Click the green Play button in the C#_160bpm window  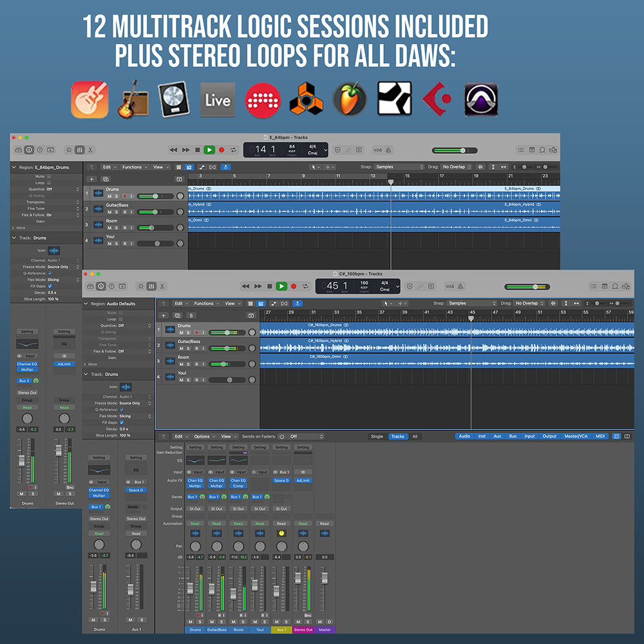(x=281, y=286)
